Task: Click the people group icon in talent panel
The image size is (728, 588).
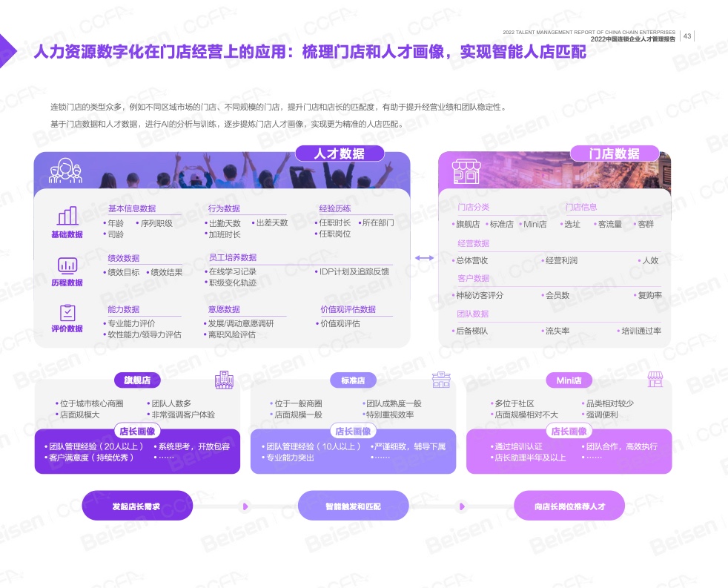Action: click(x=65, y=171)
